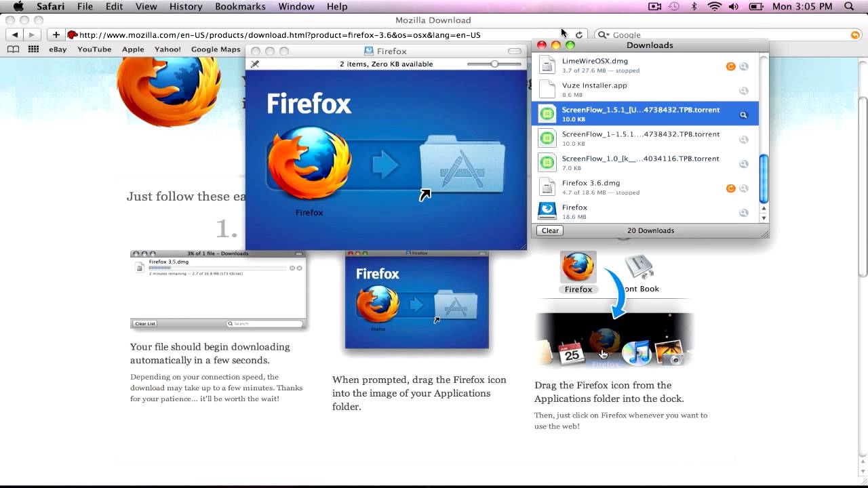The image size is (868, 488).
Task: Reveal ScreenFlow_1.0 torrent in Finder icon
Action: coord(744,164)
